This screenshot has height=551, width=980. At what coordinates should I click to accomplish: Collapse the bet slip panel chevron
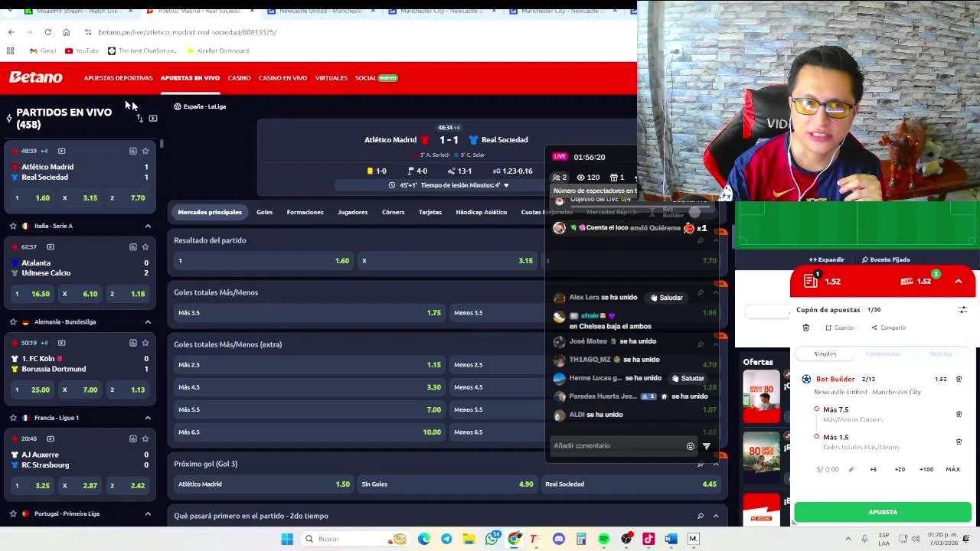click(959, 282)
